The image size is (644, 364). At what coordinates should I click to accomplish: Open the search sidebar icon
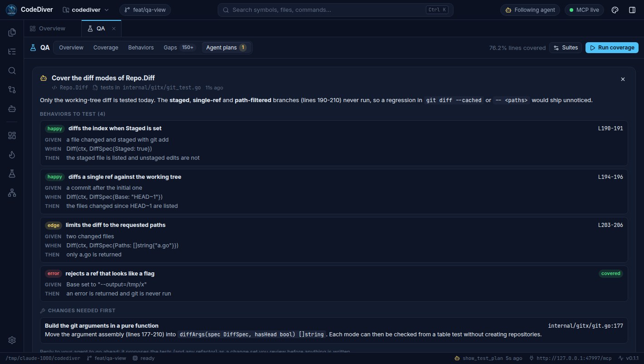pyautogui.click(x=12, y=70)
